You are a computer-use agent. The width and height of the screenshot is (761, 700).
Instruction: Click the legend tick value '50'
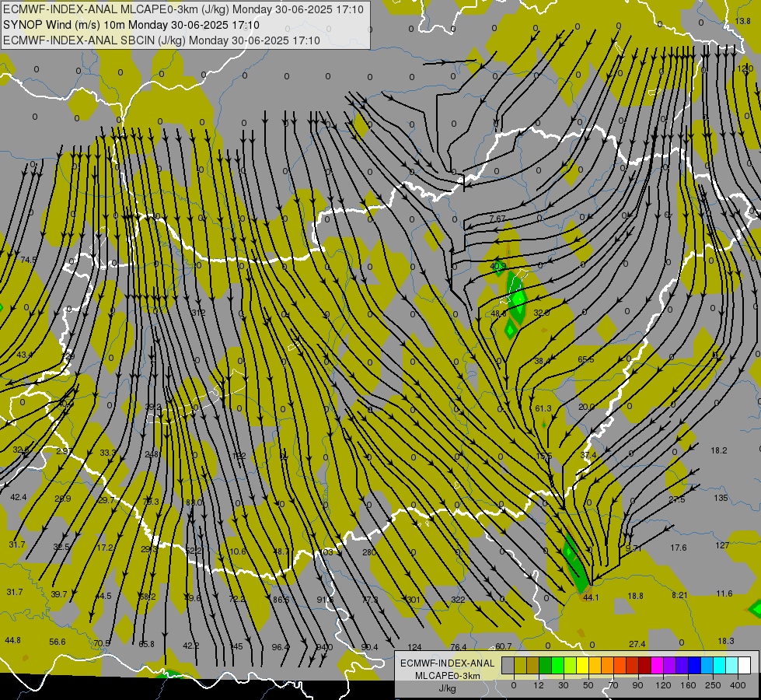click(588, 685)
